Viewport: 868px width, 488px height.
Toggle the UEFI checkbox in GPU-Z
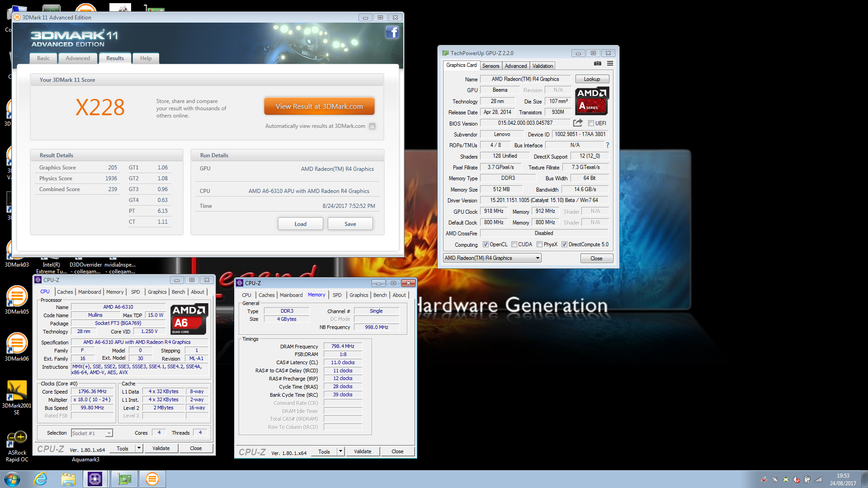591,123
